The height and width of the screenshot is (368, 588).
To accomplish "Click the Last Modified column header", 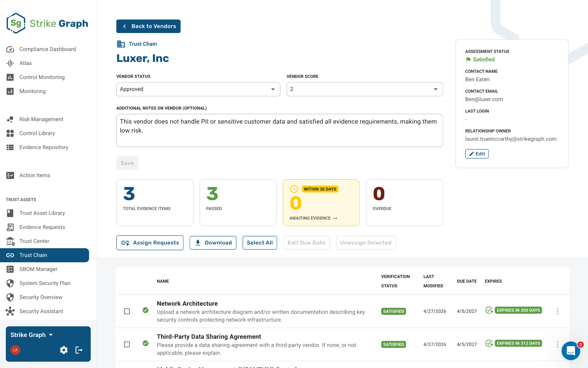I will pyautogui.click(x=433, y=281).
